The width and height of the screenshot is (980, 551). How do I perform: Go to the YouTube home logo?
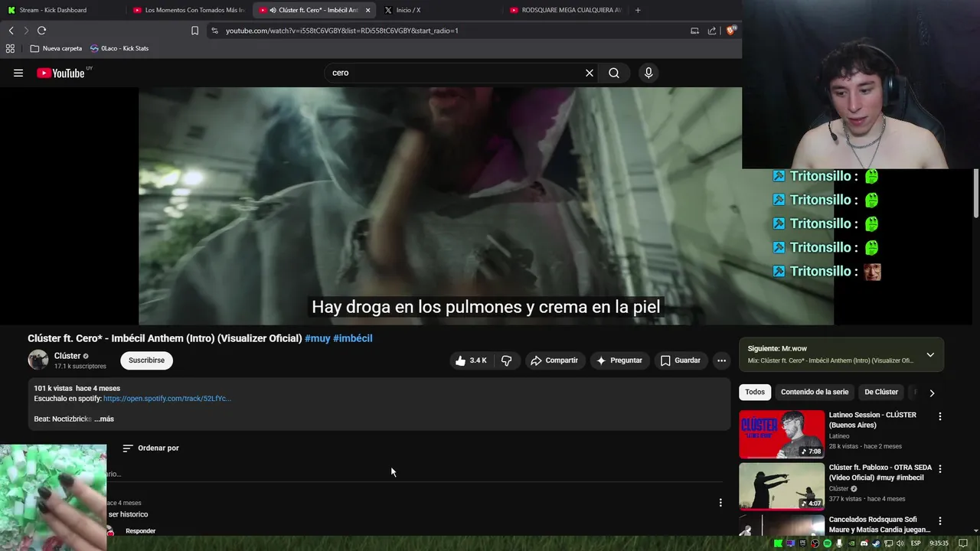[60, 73]
